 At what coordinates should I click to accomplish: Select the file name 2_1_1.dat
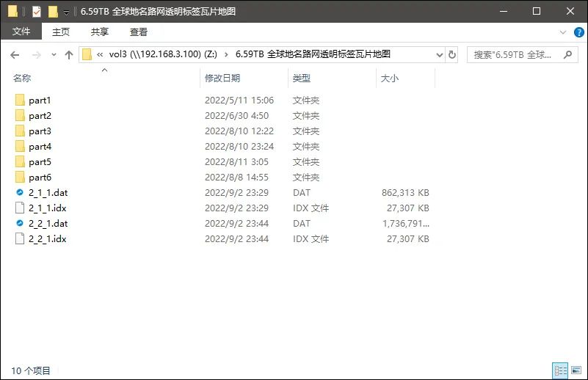[48, 193]
